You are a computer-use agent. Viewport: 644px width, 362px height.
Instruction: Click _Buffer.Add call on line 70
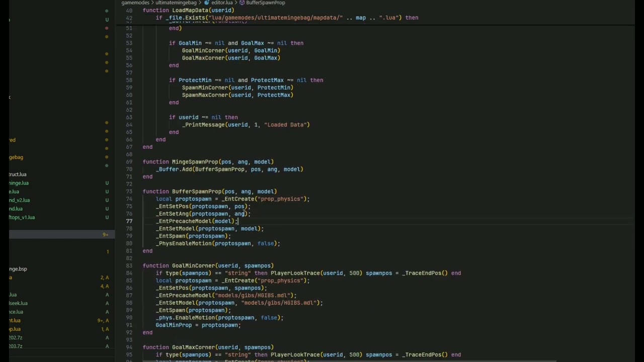[174, 169]
